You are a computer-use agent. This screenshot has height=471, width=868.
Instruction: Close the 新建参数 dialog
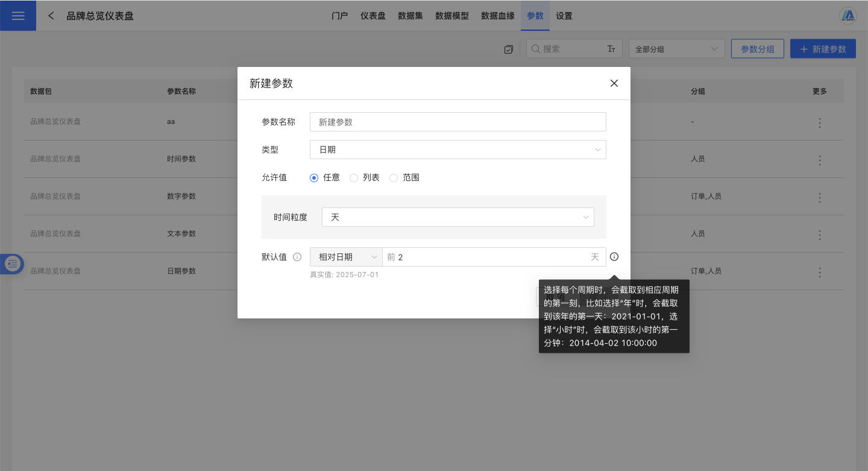[614, 83]
